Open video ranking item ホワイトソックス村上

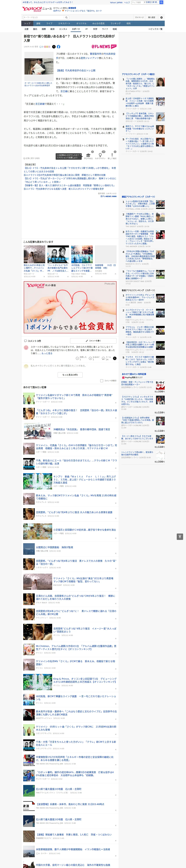click(140, 298)
